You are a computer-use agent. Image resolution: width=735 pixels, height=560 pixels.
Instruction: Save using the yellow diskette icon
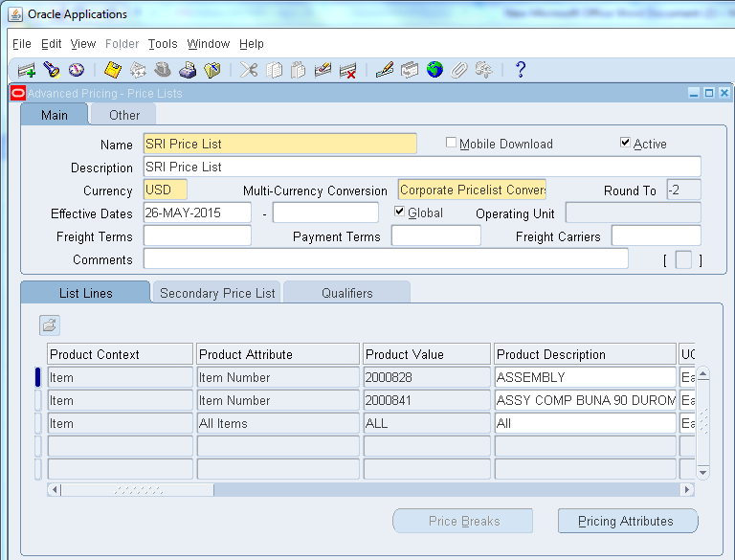(113, 70)
